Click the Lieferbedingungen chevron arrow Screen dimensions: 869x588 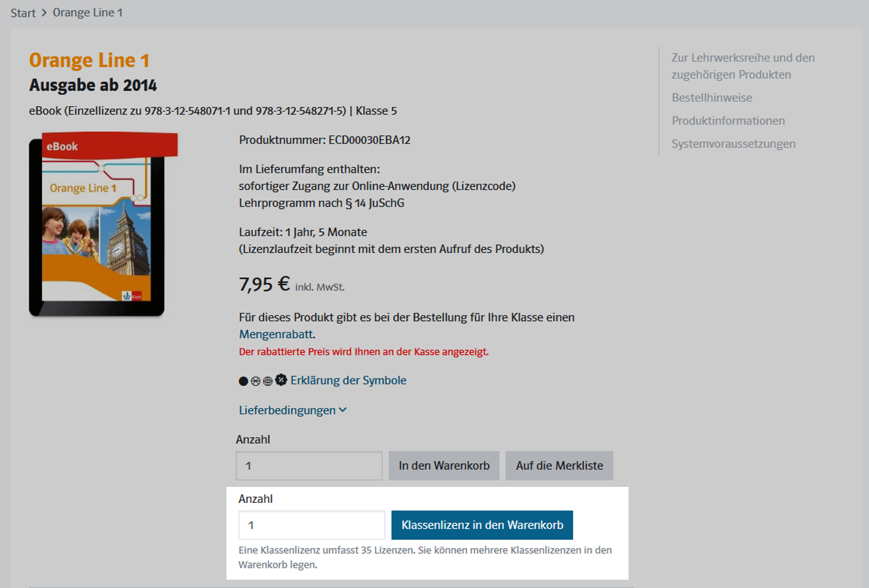click(x=343, y=410)
